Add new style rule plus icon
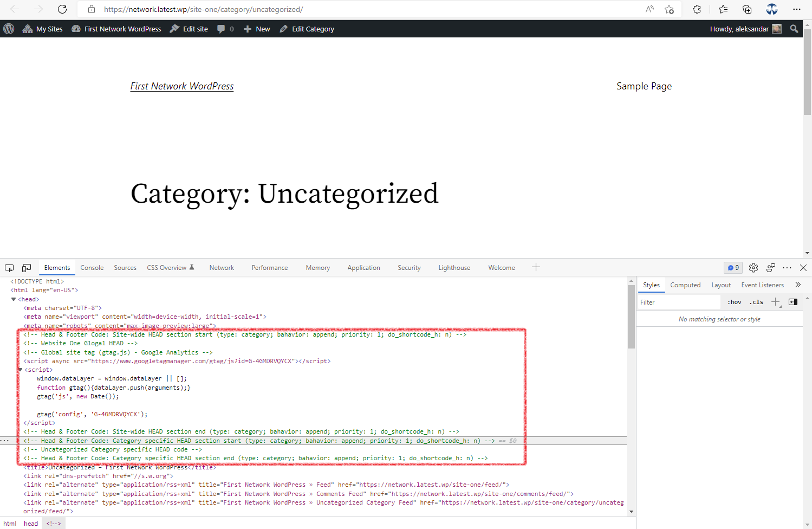This screenshot has height=529, width=812. 776,302
